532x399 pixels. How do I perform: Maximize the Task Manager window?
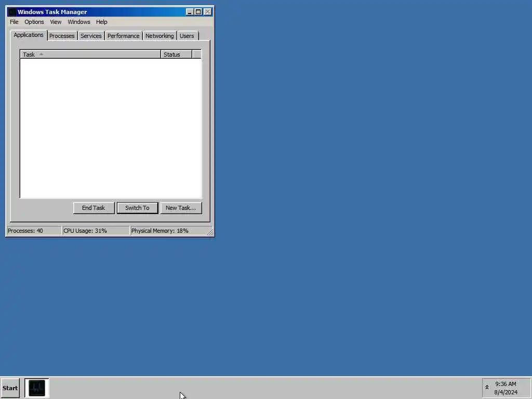(198, 12)
